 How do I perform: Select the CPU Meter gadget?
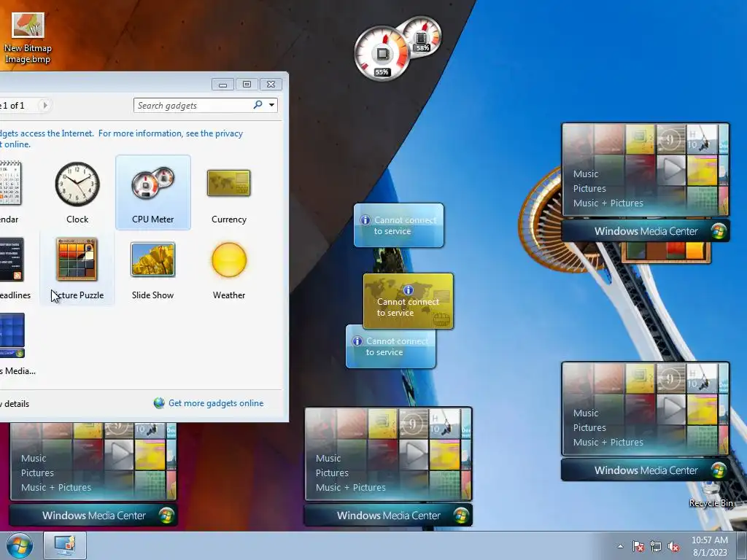click(x=153, y=192)
